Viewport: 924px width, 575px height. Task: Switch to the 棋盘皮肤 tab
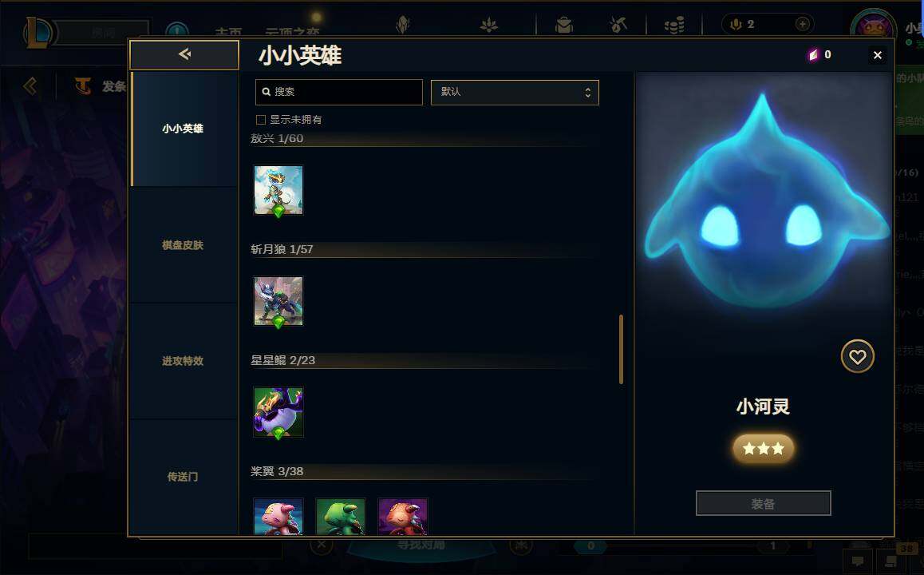(x=183, y=244)
